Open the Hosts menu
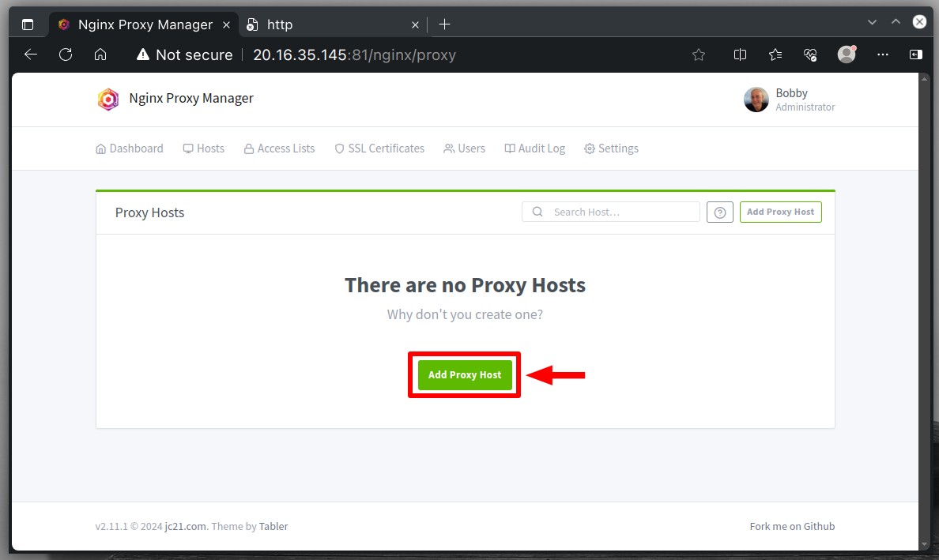The height and width of the screenshot is (560, 939). click(x=204, y=148)
